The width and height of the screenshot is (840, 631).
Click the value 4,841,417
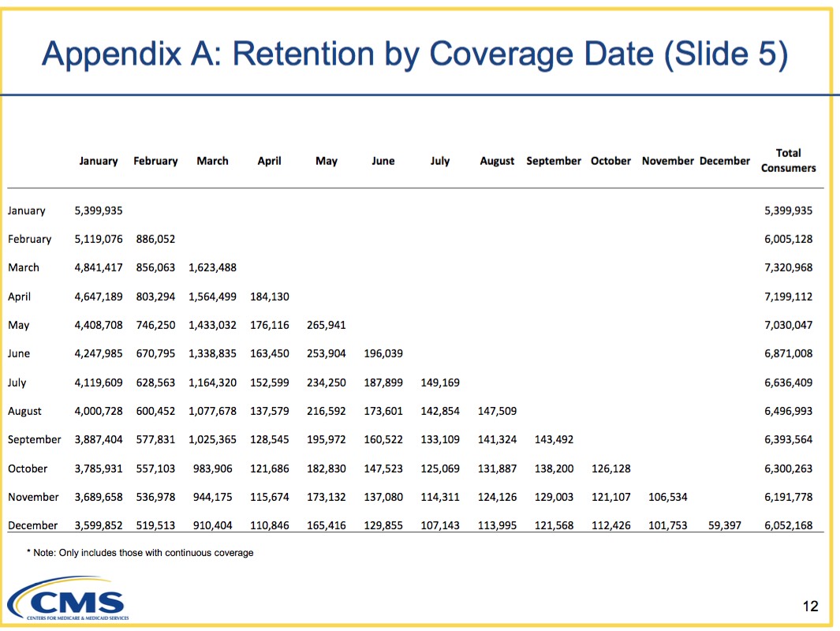[99, 268]
